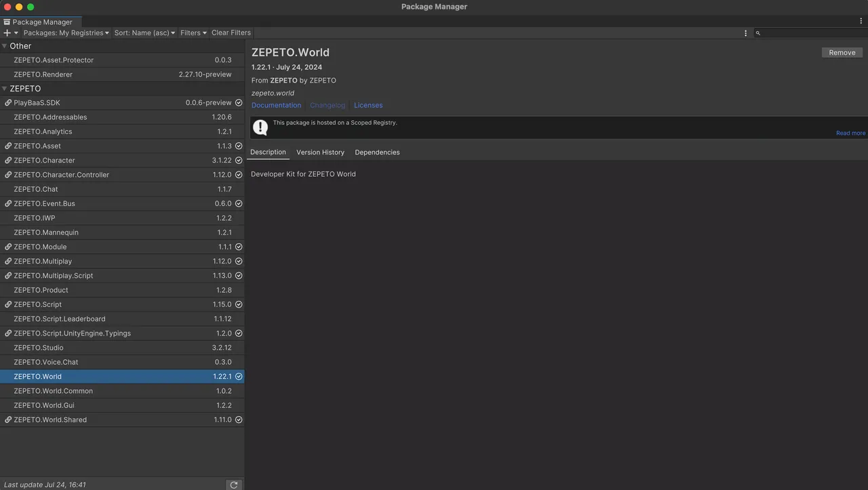868x490 pixels.
Task: Open the Filters dropdown
Action: click(x=193, y=32)
